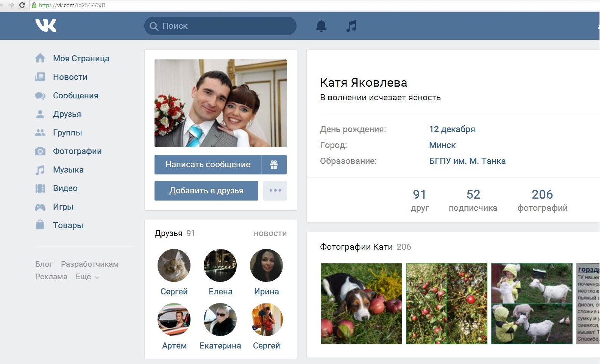Viewport: 601px width, 364px height.
Task: Click the gift icon next to message button
Action: (x=274, y=165)
